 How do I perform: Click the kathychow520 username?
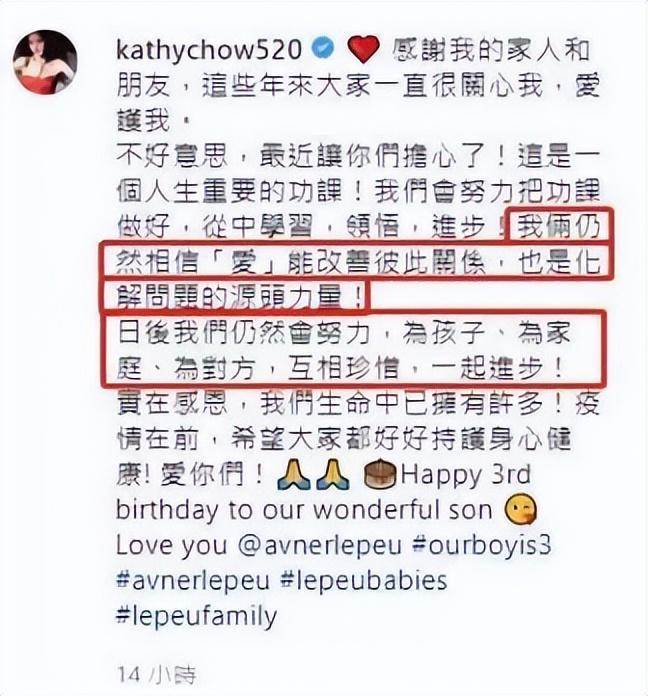209,50
